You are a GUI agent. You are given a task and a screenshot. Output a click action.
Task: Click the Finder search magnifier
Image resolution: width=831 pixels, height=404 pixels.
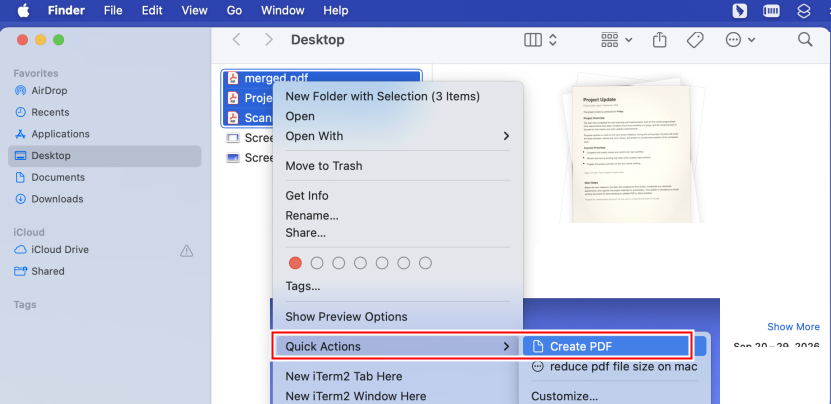[805, 40]
